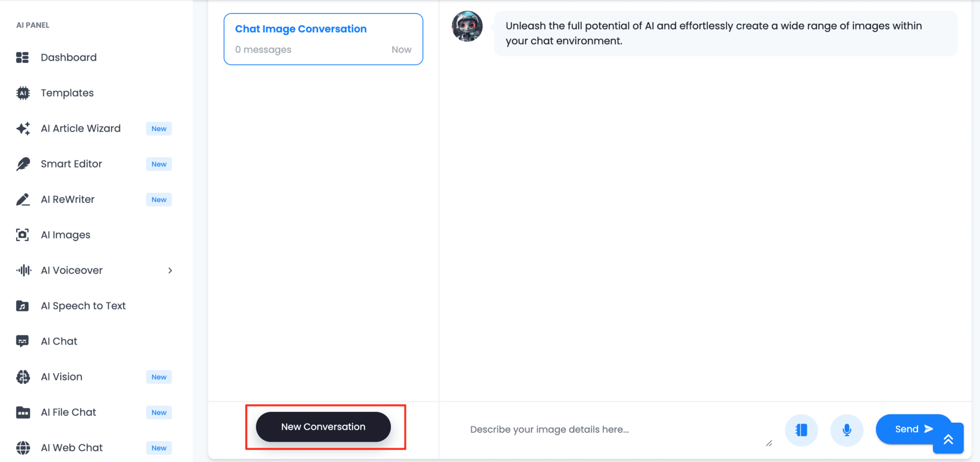Open the AI Chat menu item
Image resolution: width=980 pixels, height=462 pixels.
(59, 342)
